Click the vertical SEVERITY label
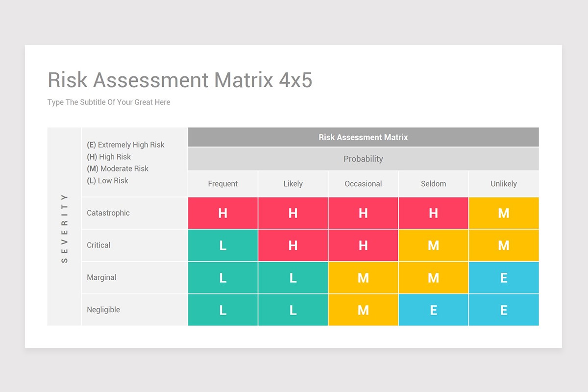This screenshot has width=588, height=392. [x=64, y=228]
